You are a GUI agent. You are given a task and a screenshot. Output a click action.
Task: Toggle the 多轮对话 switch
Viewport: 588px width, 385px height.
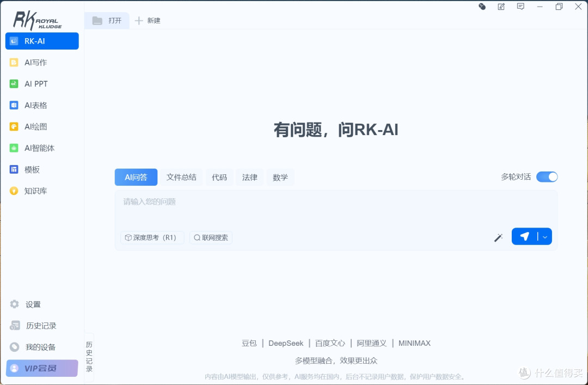[x=547, y=177]
